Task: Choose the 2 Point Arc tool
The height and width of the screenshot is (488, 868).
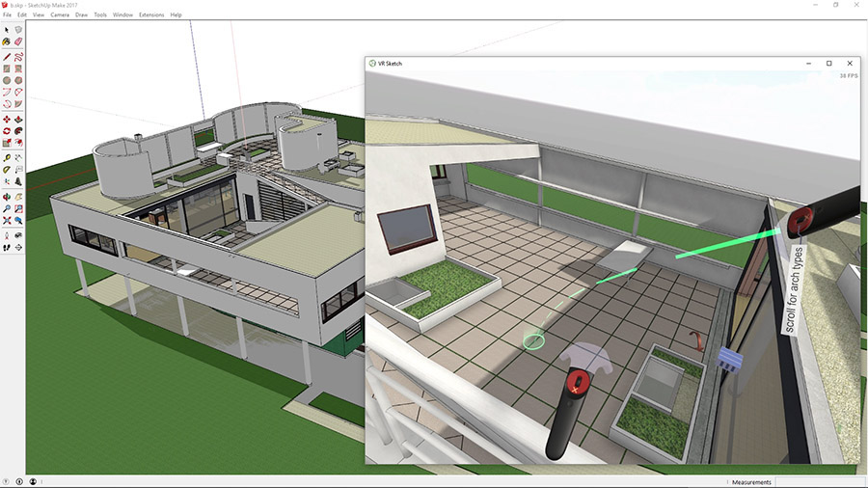Action: [x=18, y=92]
